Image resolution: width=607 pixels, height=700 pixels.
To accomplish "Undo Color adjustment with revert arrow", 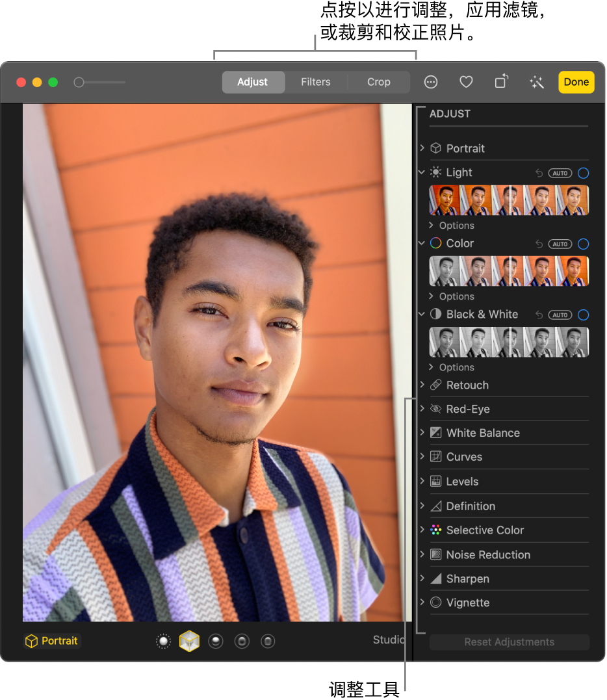I will [539, 244].
